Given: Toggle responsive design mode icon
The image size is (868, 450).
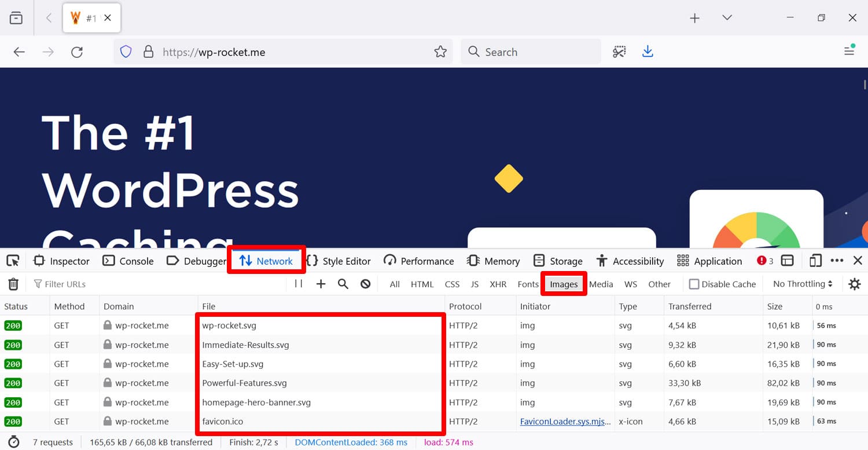Looking at the screenshot, I should (x=815, y=261).
